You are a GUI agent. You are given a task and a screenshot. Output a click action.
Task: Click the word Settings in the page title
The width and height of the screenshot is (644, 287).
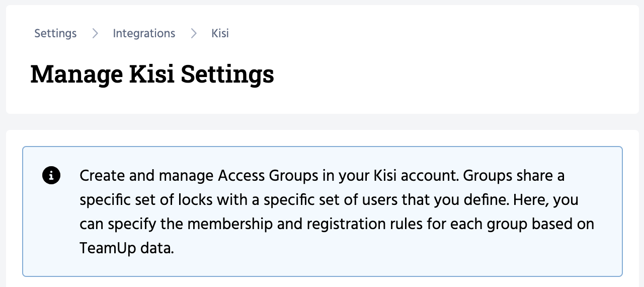pyautogui.click(x=227, y=74)
